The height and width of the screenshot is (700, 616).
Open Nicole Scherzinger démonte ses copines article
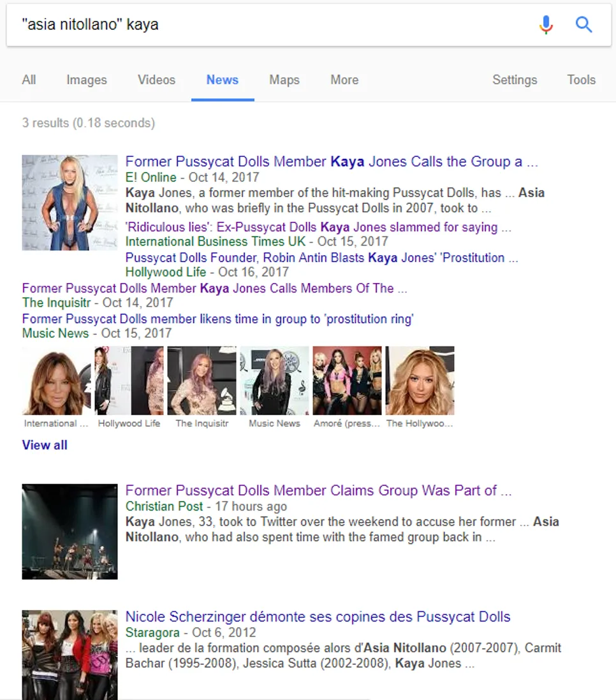[318, 617]
